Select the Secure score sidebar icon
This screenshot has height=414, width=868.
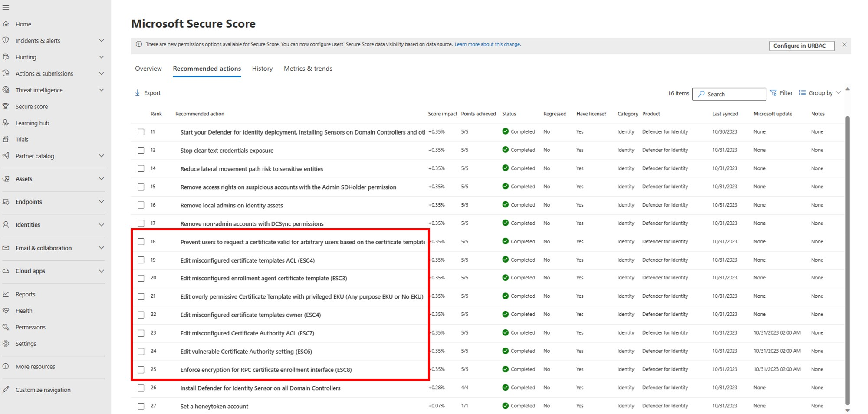click(6, 106)
